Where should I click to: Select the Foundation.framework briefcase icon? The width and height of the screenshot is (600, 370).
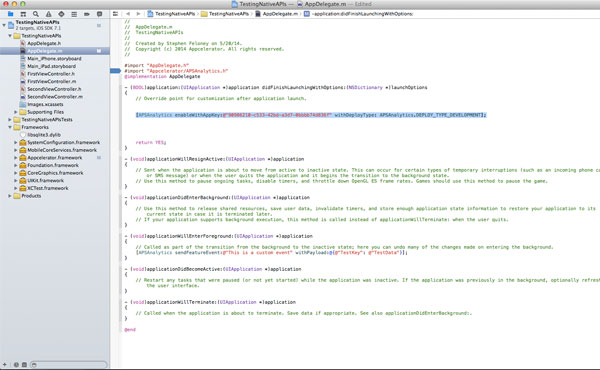(23, 165)
